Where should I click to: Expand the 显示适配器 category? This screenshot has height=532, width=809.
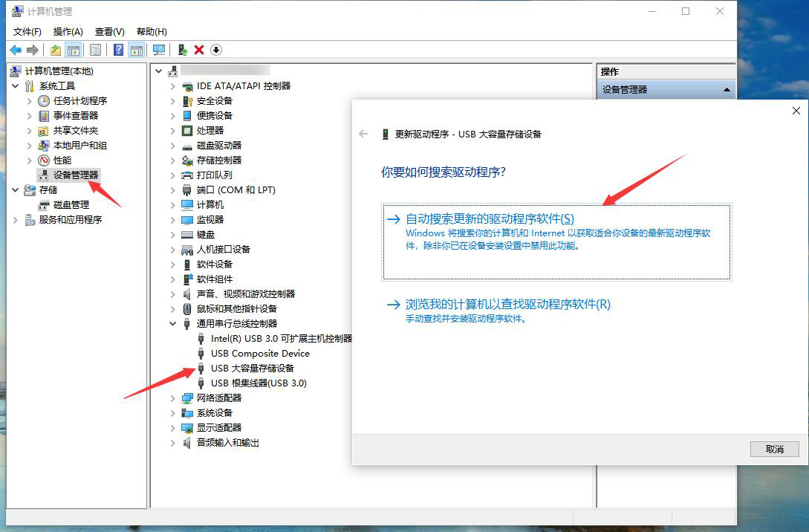click(x=173, y=428)
